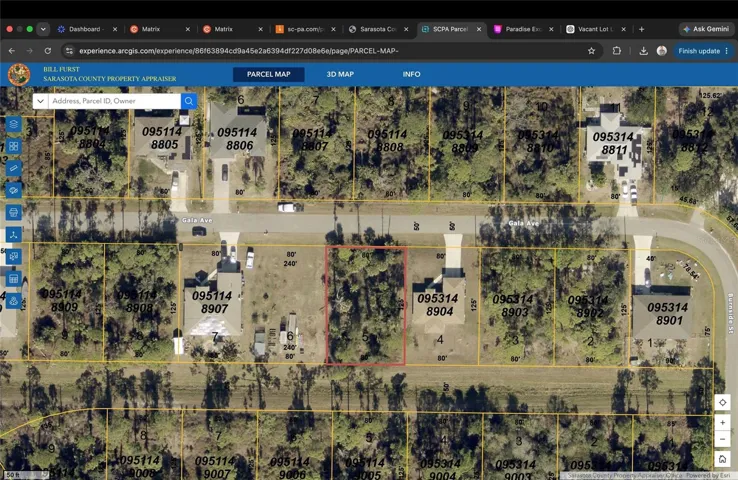This screenshot has height=480, width=738.
Task: Click the icon below the Measure ruler tool
Action: coord(14,190)
